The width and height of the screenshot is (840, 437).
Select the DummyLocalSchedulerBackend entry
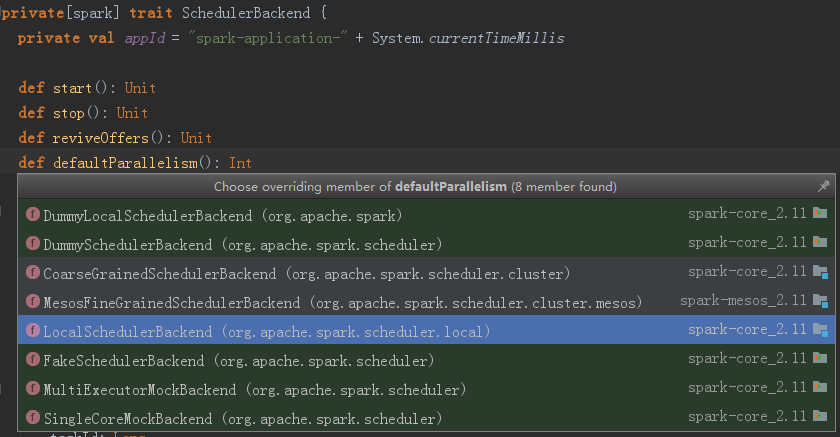(x=222, y=215)
